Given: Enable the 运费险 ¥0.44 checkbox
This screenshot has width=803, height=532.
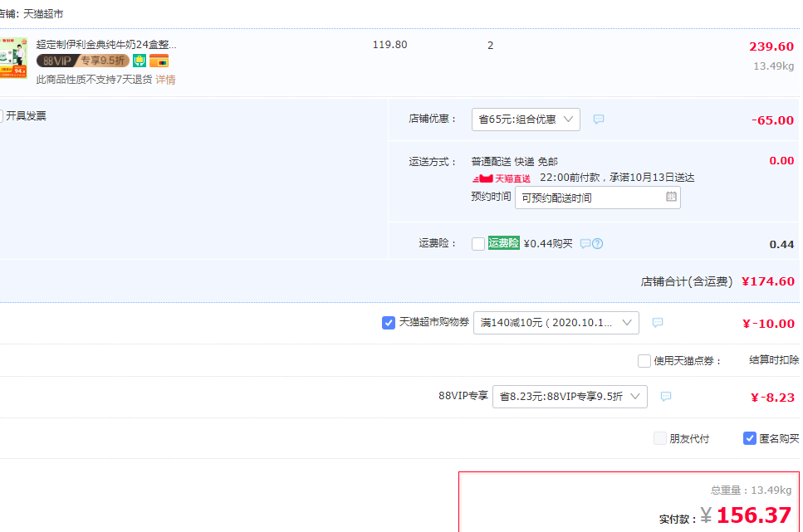Looking at the screenshot, I should (x=477, y=244).
